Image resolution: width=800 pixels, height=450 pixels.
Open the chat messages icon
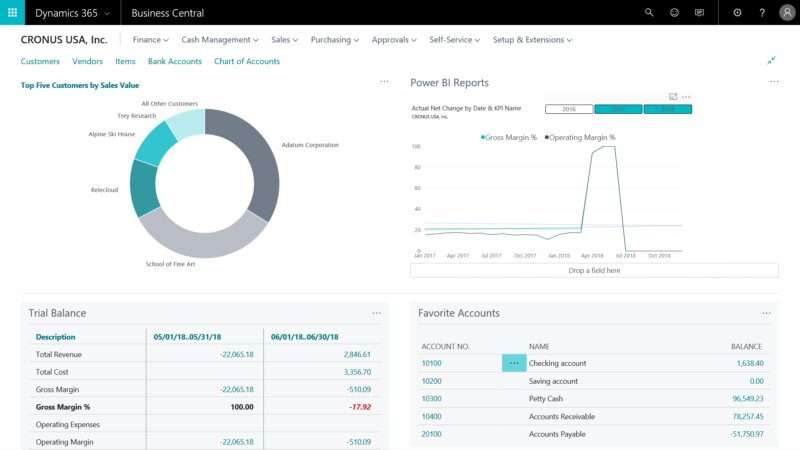[x=699, y=13]
